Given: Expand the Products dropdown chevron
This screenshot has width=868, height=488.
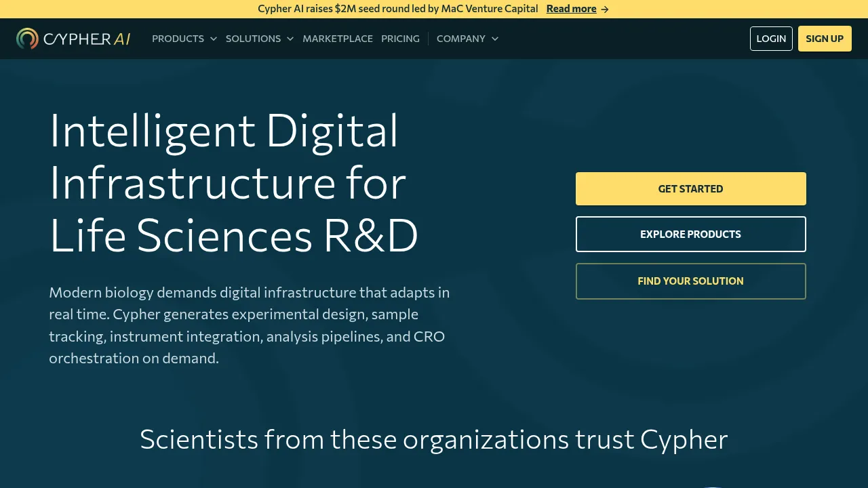Looking at the screenshot, I should coord(214,39).
